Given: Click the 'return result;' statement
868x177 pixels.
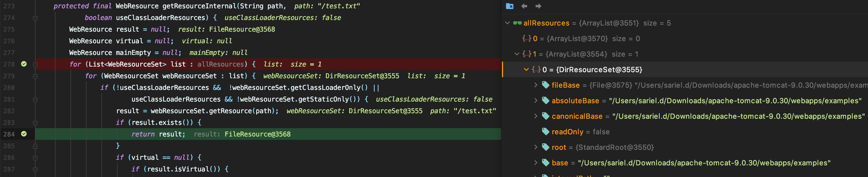Looking at the screenshot, I should pyautogui.click(x=158, y=134).
